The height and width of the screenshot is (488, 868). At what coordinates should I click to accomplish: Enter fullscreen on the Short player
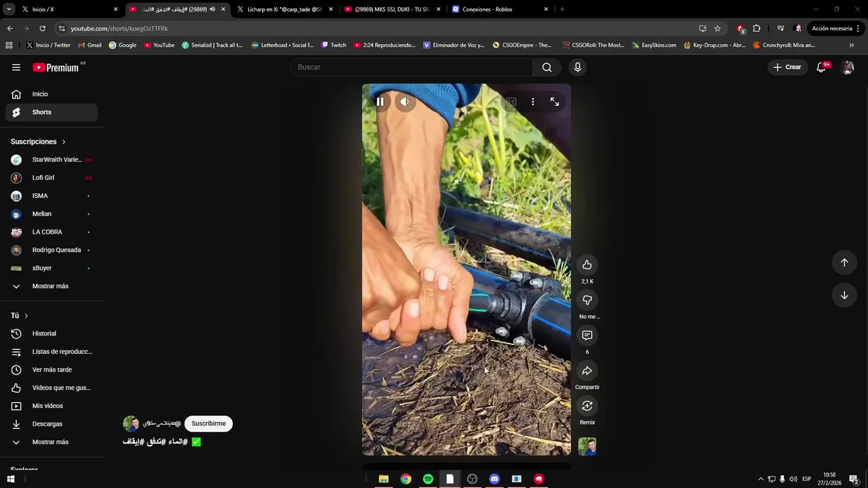555,102
